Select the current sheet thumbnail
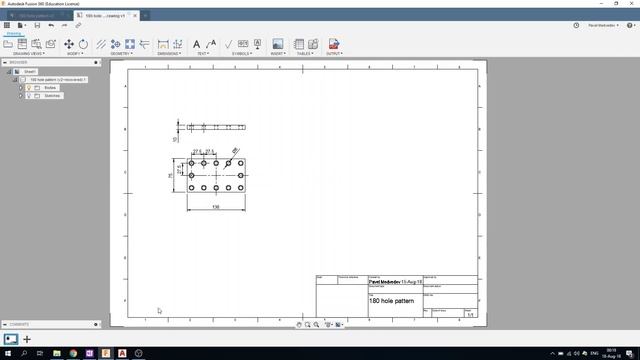The height and width of the screenshot is (360, 640). coord(11,339)
